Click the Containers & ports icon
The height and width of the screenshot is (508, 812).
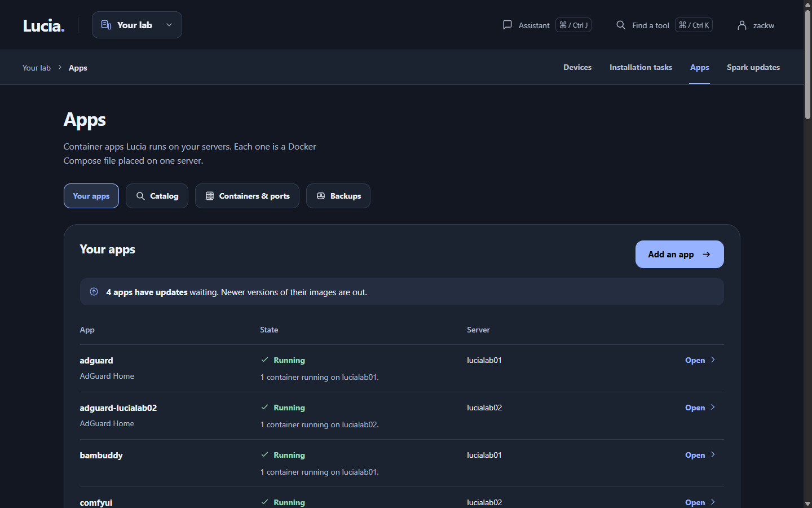tap(210, 196)
